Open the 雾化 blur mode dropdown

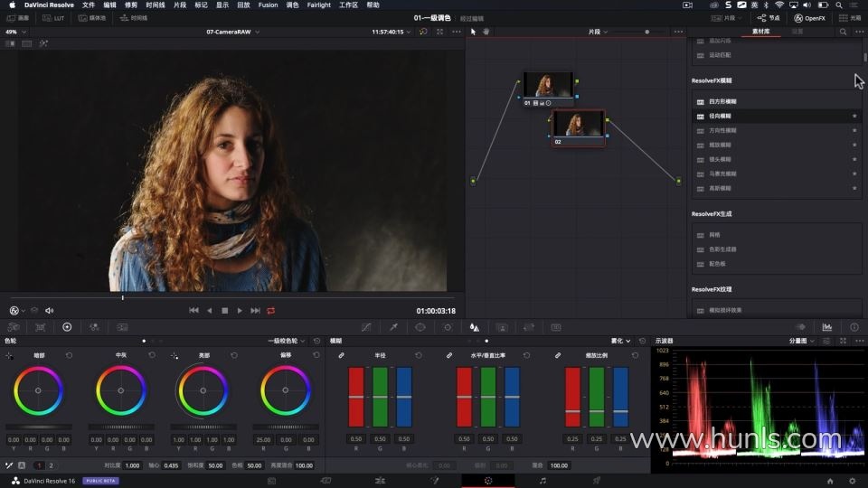[620, 342]
